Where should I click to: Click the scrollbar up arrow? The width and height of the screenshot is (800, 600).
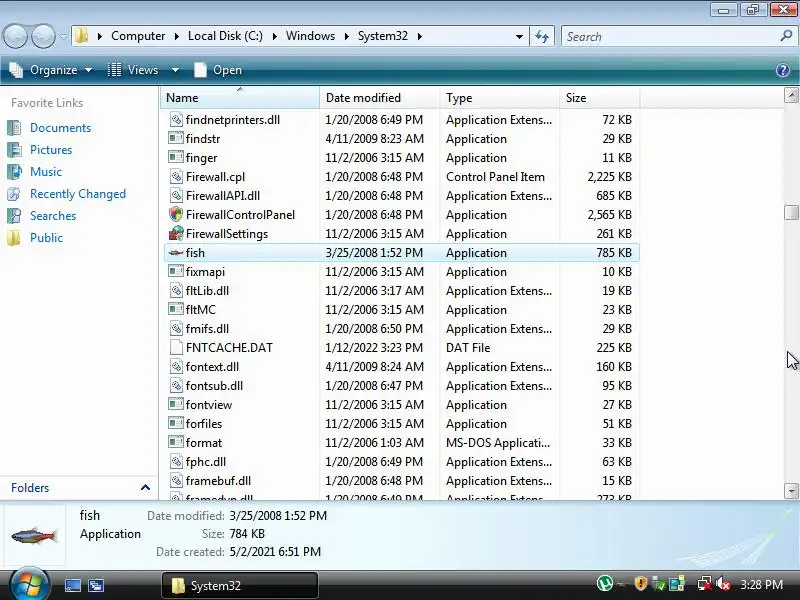(791, 95)
